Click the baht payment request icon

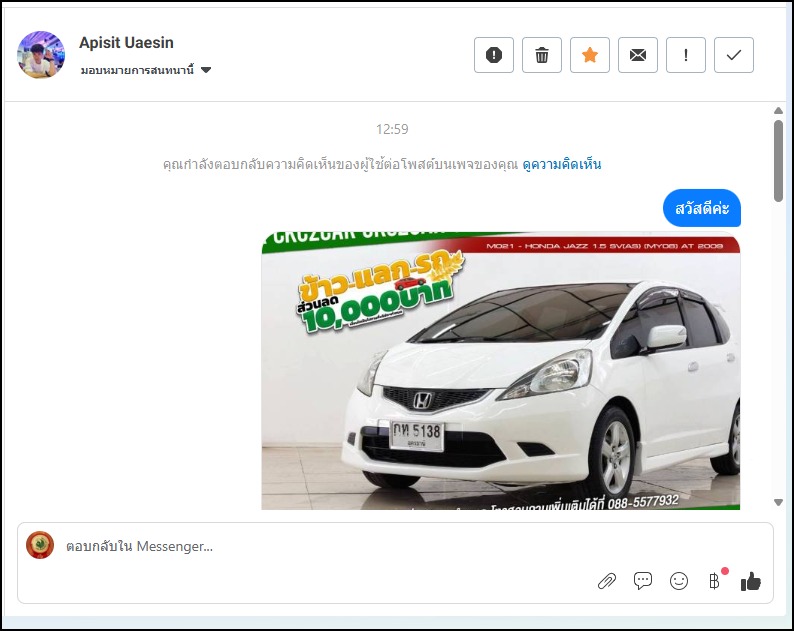[714, 581]
